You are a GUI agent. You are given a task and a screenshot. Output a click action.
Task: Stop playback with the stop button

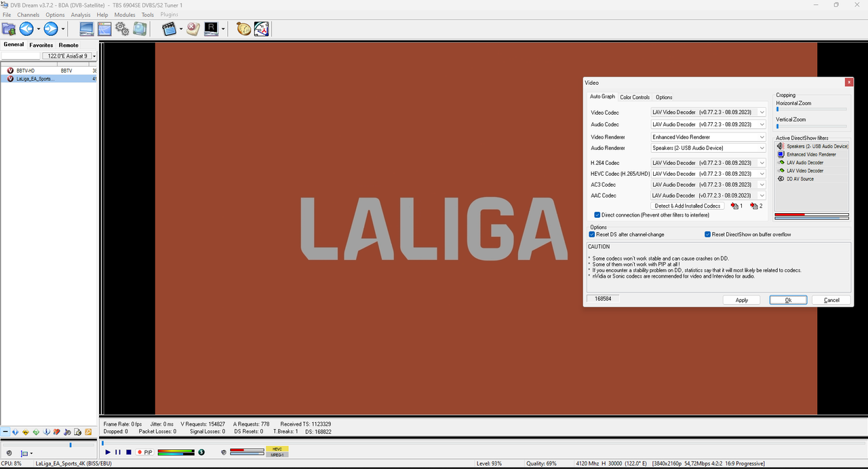pos(128,452)
